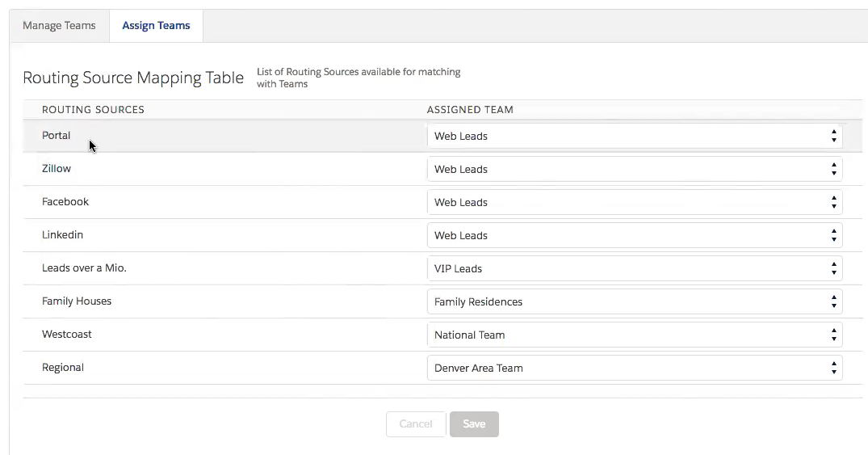Click the Zillow routing source name
868x455 pixels.
coord(57,168)
